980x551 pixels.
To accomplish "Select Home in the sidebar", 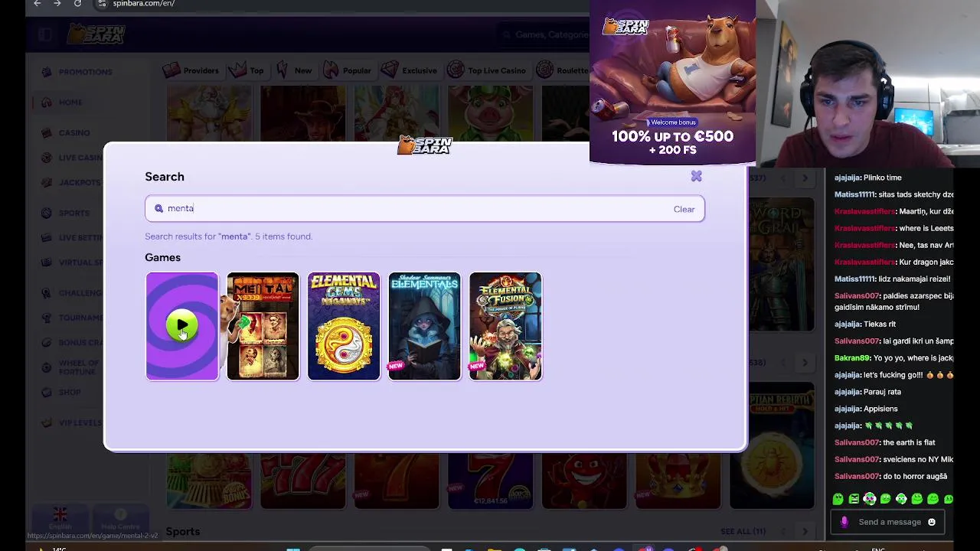I will 70,103.
